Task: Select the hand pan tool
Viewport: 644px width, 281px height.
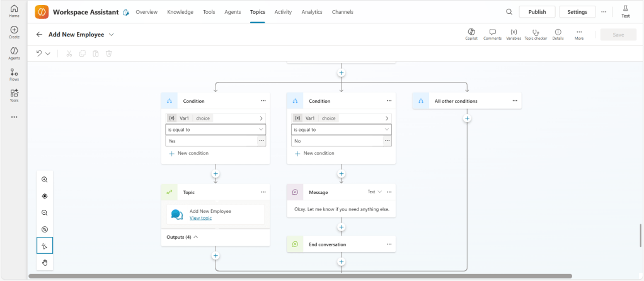Action: 45,262
